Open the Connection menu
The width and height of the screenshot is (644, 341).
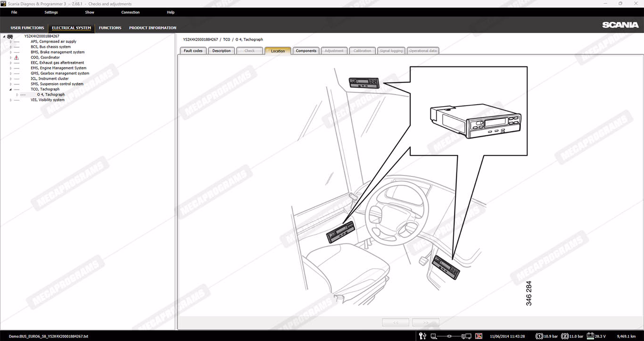pyautogui.click(x=130, y=12)
